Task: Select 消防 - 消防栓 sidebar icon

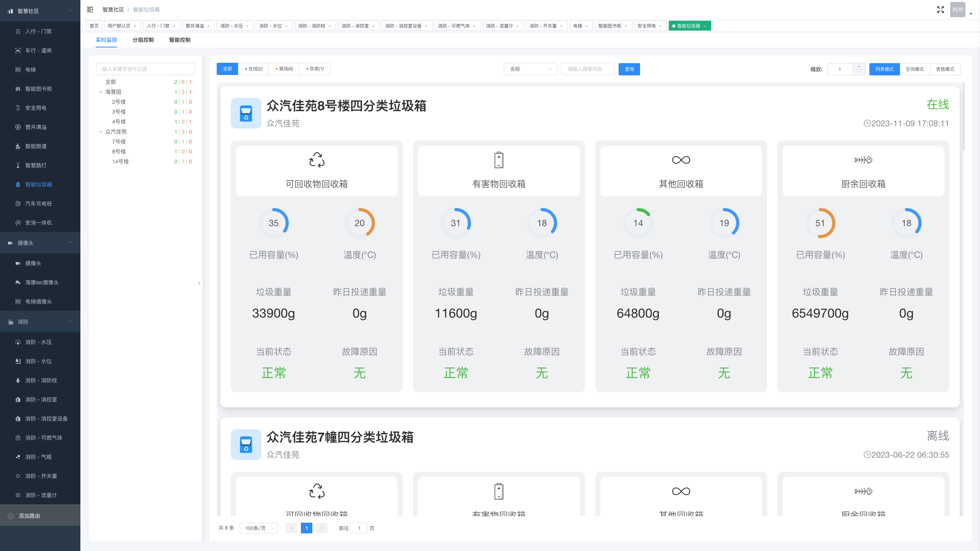Action: (x=18, y=380)
